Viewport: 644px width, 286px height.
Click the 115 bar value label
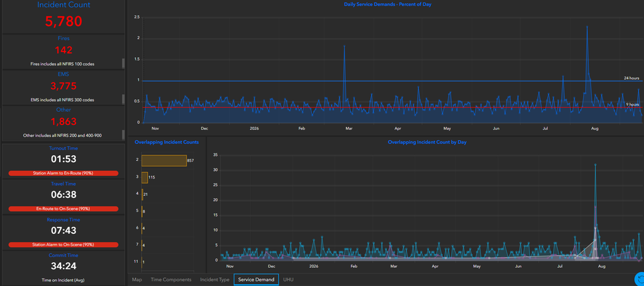pos(152,178)
